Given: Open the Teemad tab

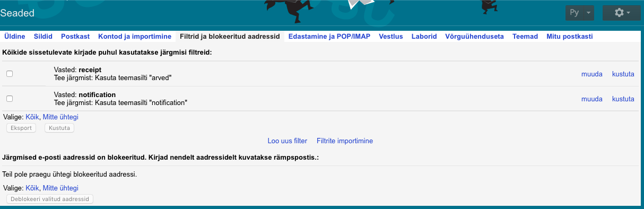Looking at the screenshot, I should (525, 37).
